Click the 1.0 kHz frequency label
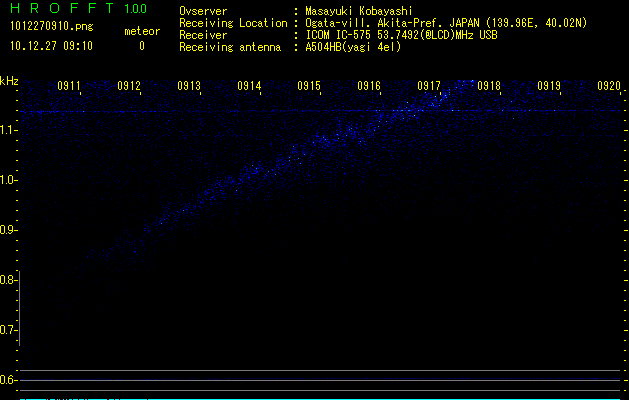This screenshot has width=629, height=400. tap(8, 180)
